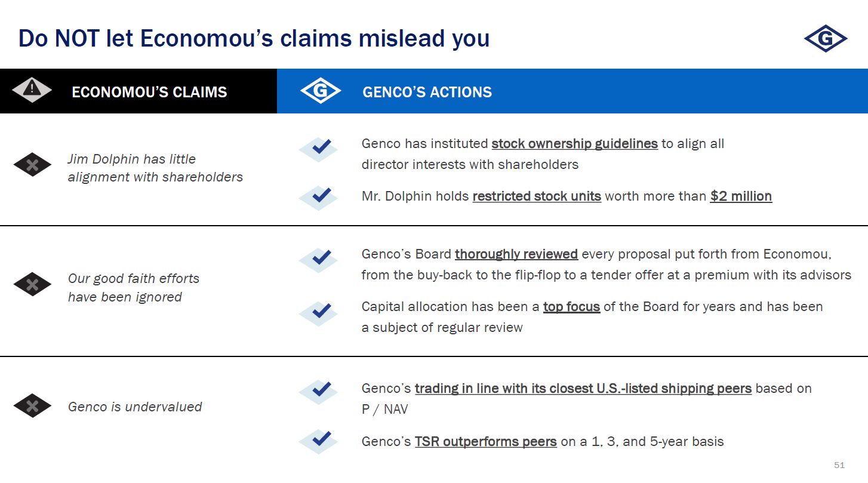Click the Genco logo in top-right corner
Viewport: 868px width, 483px height.
825,39
